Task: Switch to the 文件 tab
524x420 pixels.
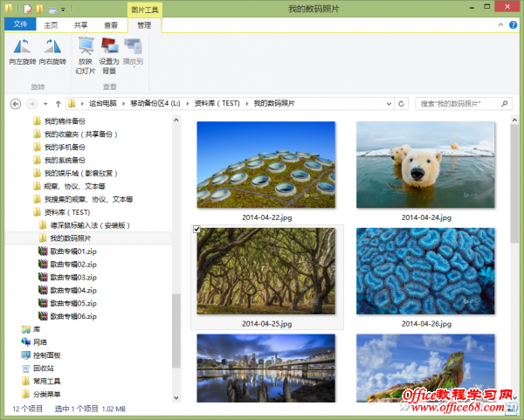Action: click(x=20, y=24)
